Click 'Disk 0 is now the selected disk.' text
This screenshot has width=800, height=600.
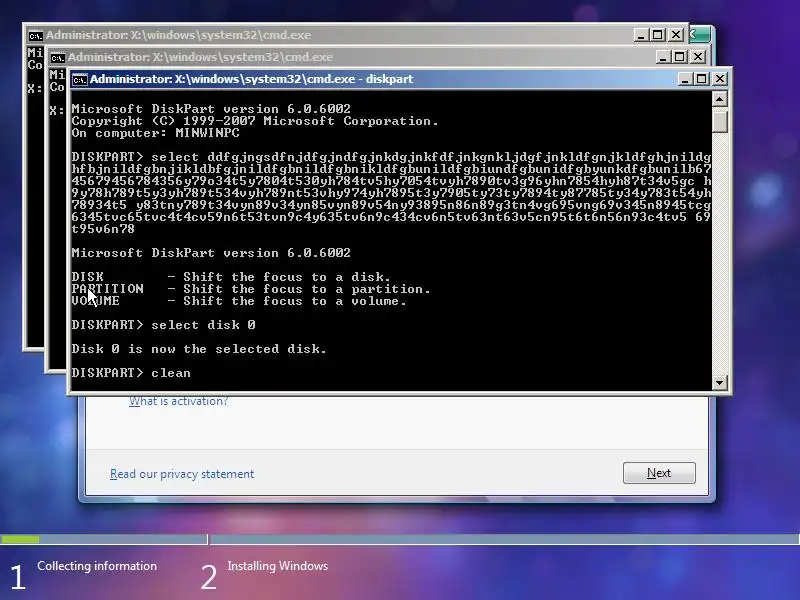pyautogui.click(x=199, y=349)
